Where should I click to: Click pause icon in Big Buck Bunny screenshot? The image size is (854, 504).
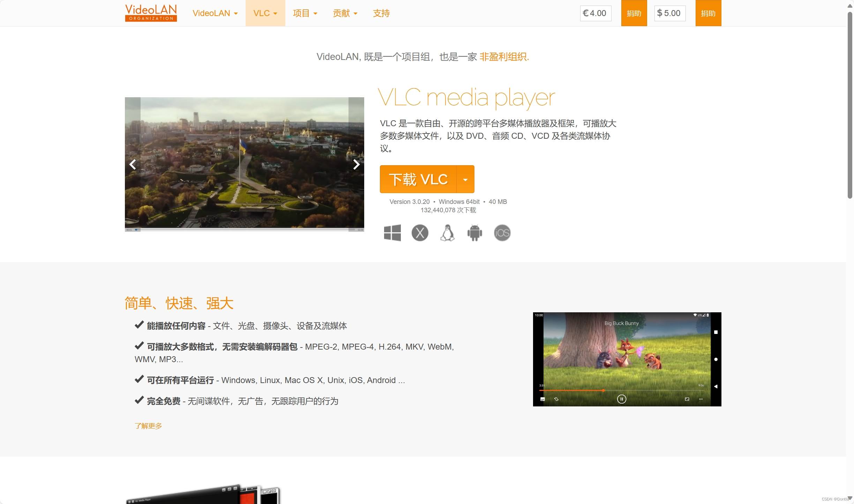point(622,399)
